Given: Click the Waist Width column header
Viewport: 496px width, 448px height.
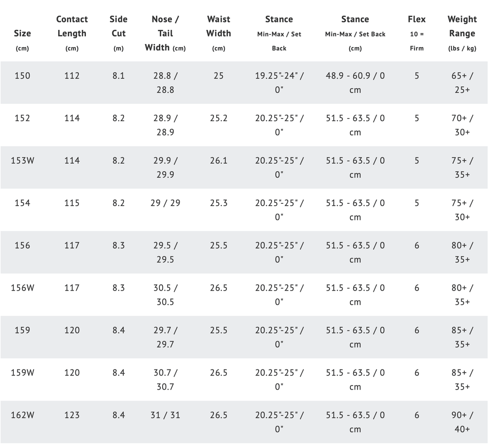Looking at the screenshot, I should click(219, 26).
